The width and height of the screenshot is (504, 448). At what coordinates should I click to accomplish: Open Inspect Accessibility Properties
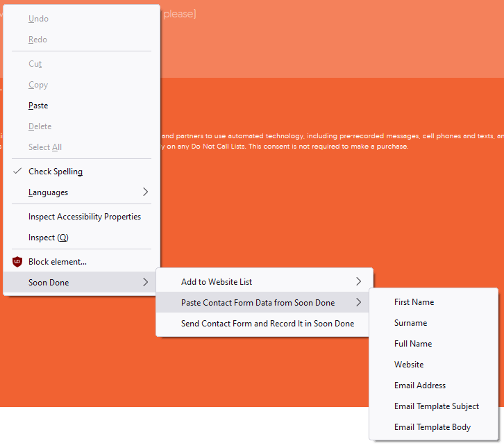click(x=82, y=217)
